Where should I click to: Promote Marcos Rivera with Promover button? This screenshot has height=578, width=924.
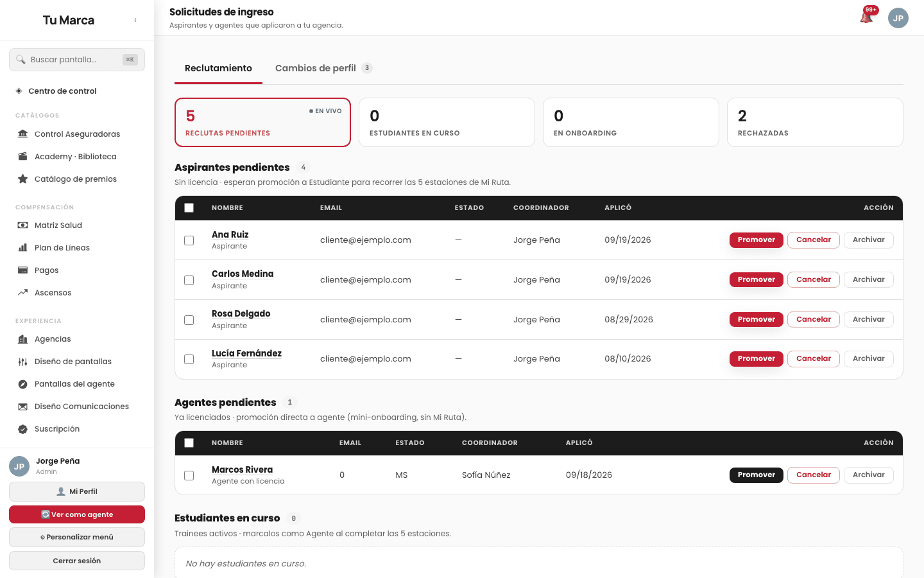756,475
